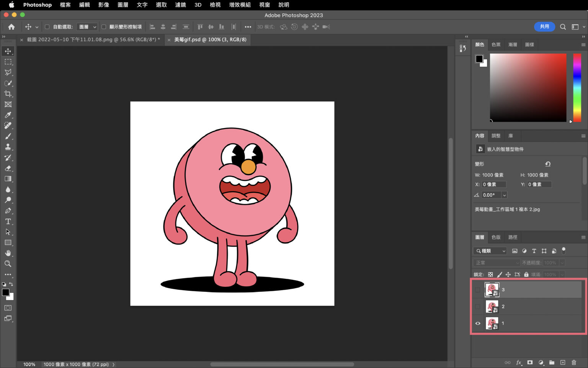Open the more options ellipsis in options bar

pyautogui.click(x=248, y=27)
